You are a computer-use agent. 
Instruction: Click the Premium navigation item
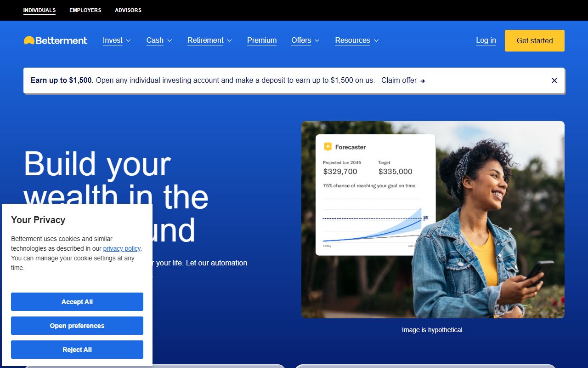tap(261, 40)
